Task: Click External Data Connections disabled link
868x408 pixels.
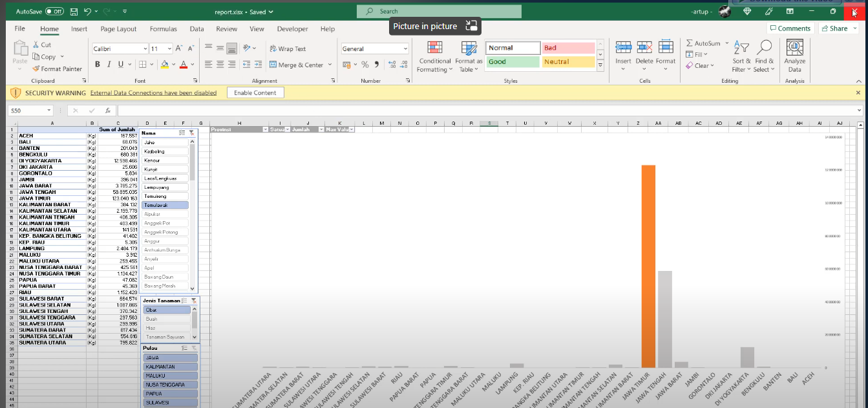Action: (154, 92)
